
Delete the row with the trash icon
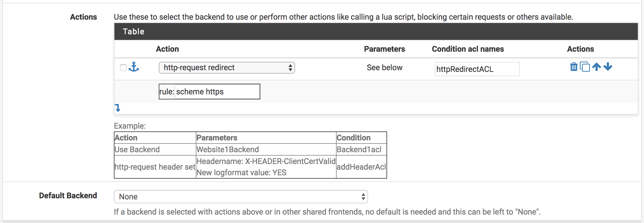click(574, 67)
